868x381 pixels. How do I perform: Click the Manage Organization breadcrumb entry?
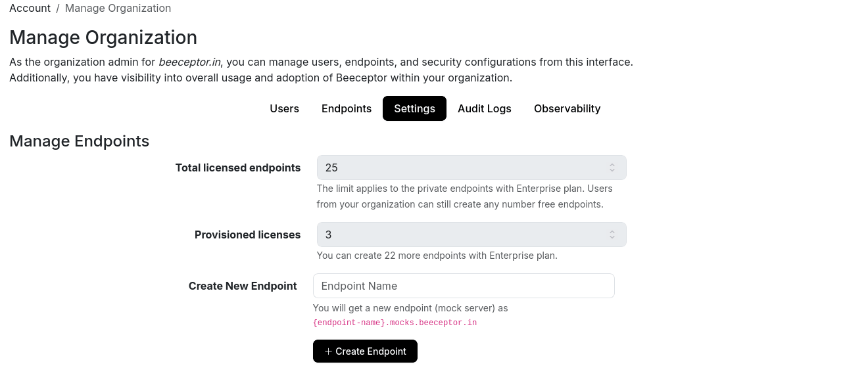click(x=118, y=8)
